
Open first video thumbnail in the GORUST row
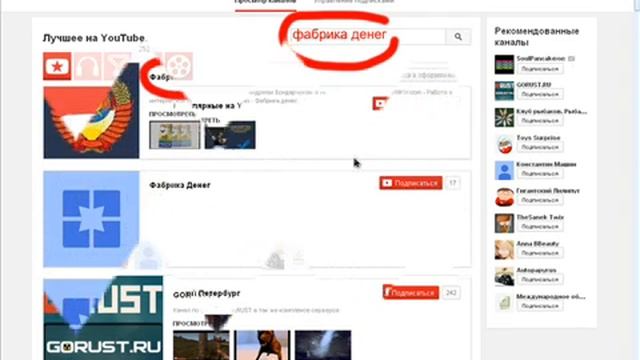201,345
